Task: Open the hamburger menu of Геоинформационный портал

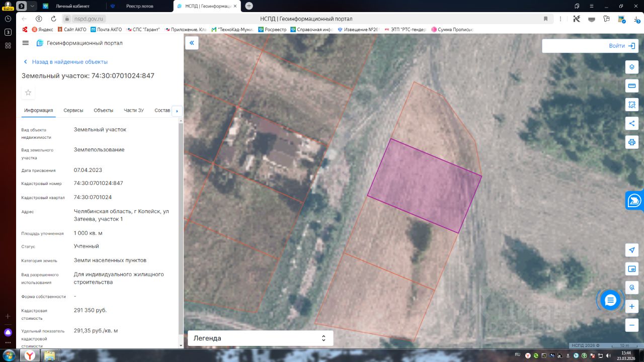Action: pos(26,43)
